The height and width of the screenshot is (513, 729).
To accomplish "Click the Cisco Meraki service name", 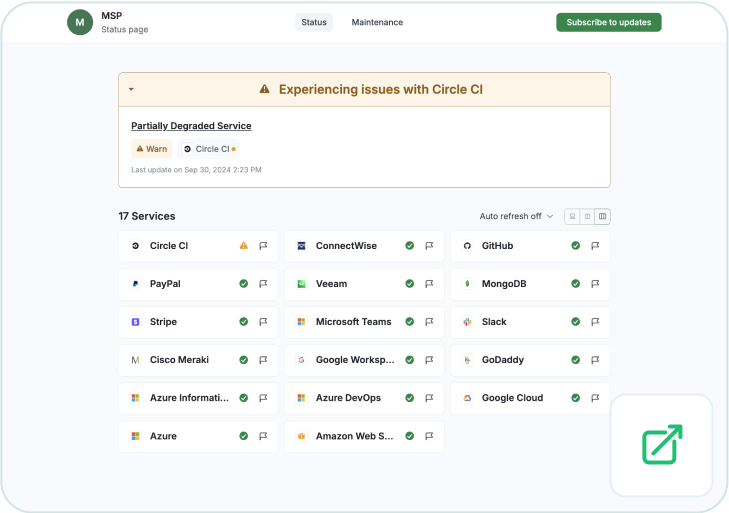I will pyautogui.click(x=179, y=360).
